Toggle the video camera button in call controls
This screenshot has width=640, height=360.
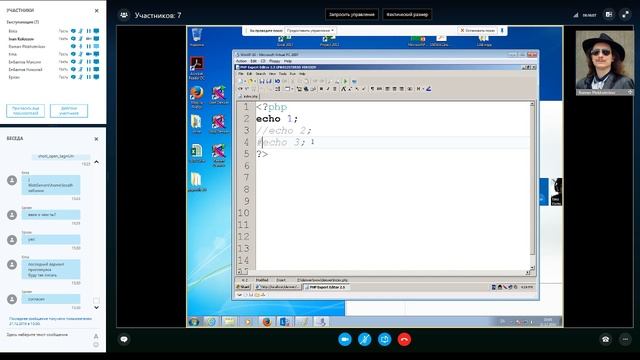[x=345, y=339]
